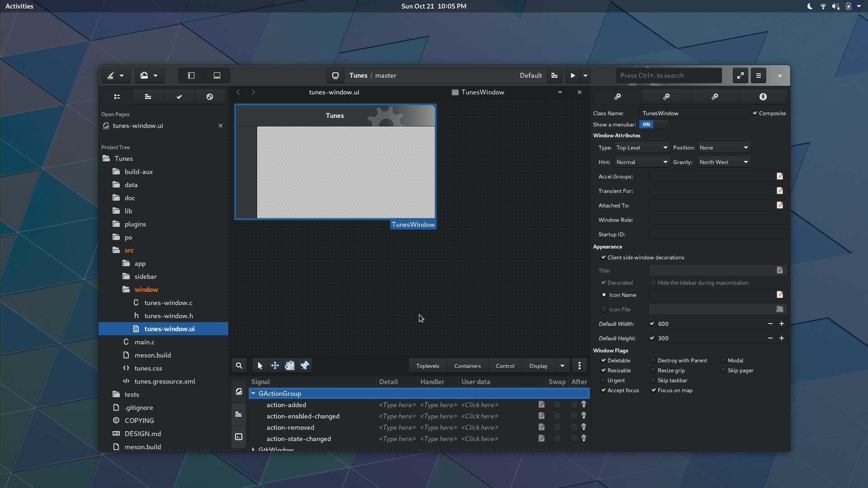This screenshot has height=488, width=868.
Task: Open the Accessibility properties tab (person icon)
Action: coord(763,96)
